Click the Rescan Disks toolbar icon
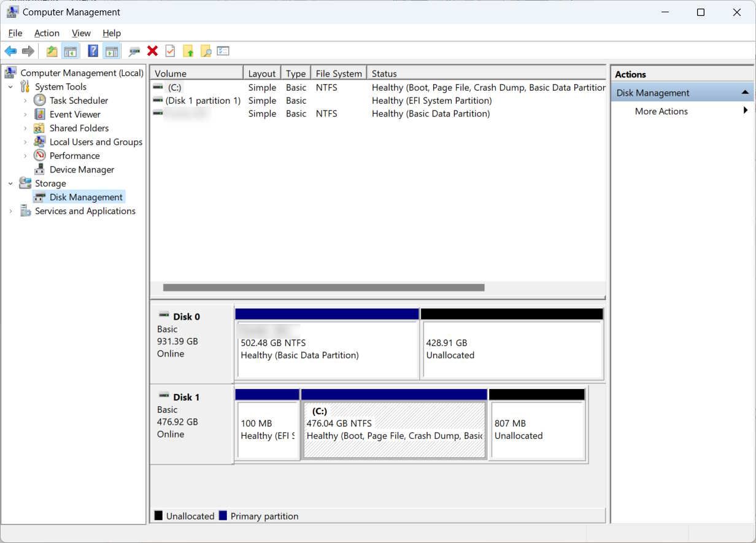This screenshot has width=756, height=543. 134,51
